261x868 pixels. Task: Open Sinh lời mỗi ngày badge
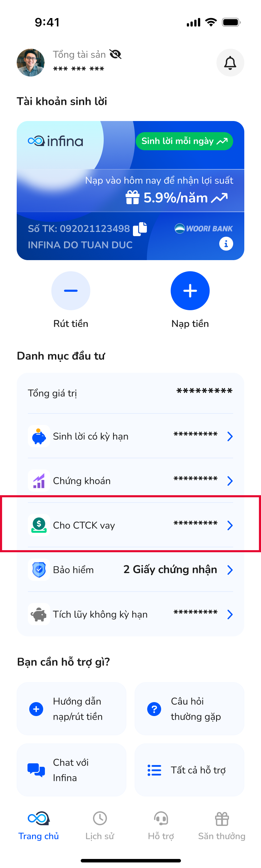(x=184, y=141)
